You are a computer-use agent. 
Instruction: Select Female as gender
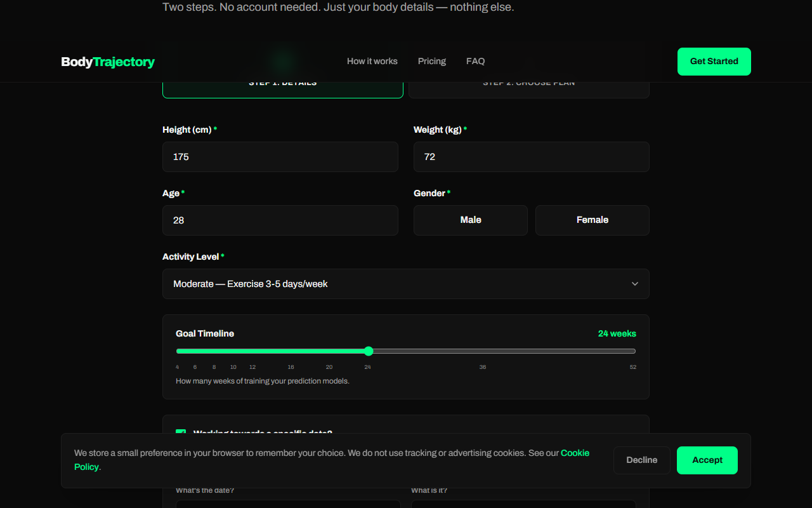[x=593, y=220]
